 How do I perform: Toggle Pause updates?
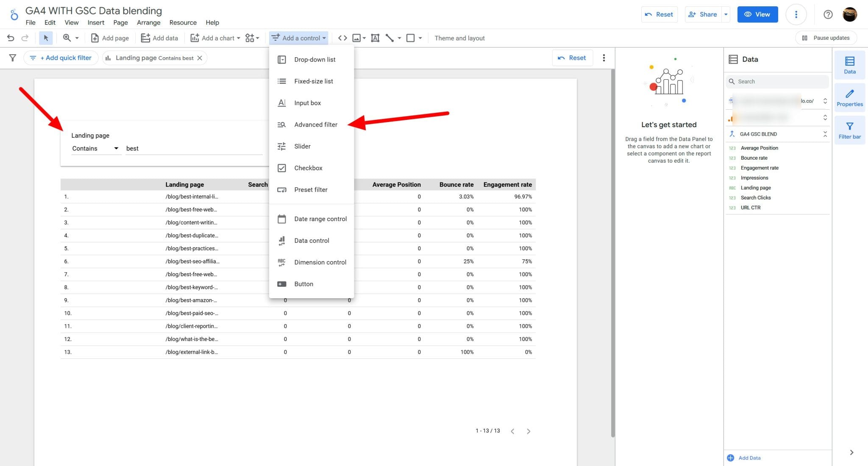[826, 38]
